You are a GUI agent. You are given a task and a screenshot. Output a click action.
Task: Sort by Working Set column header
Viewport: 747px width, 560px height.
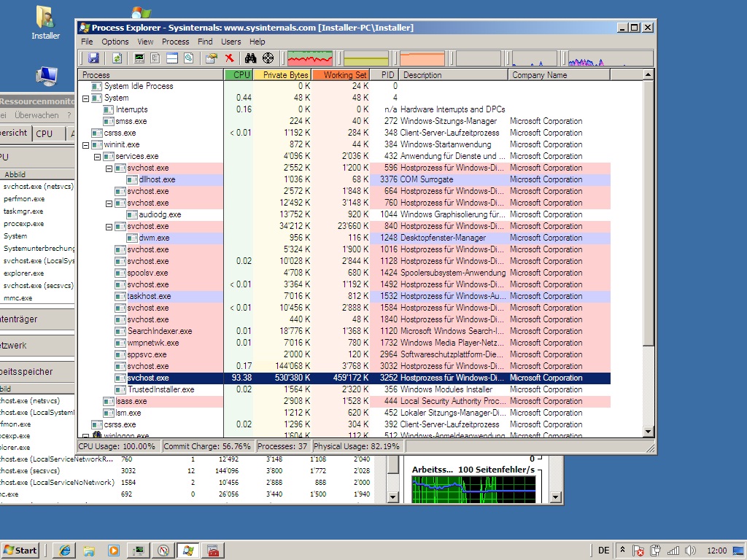[x=341, y=75]
